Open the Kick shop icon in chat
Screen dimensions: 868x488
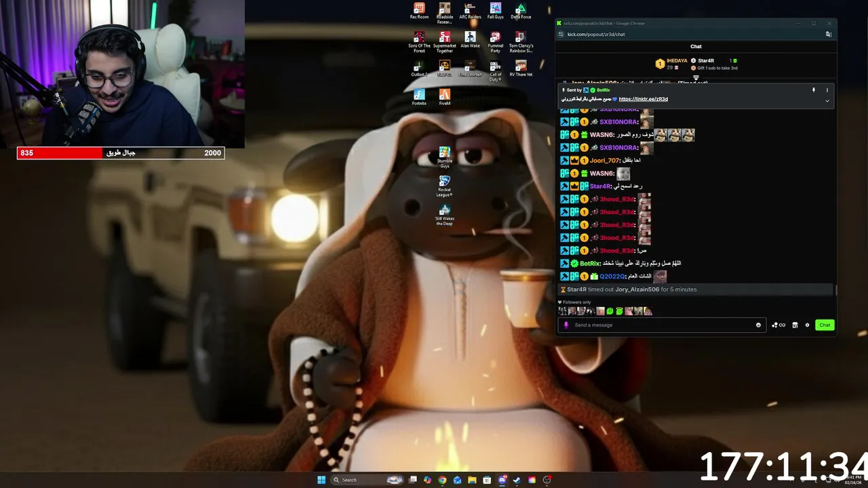click(x=795, y=325)
